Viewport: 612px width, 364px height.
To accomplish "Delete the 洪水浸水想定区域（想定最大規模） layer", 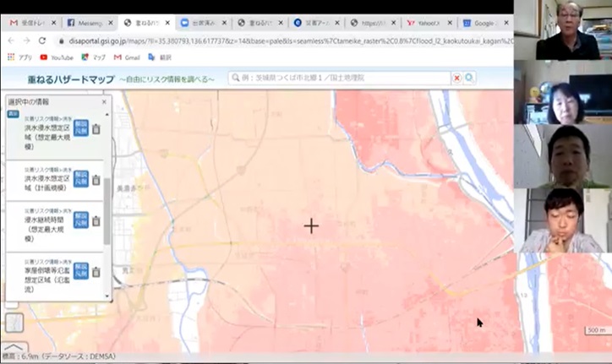I will coord(96,128).
